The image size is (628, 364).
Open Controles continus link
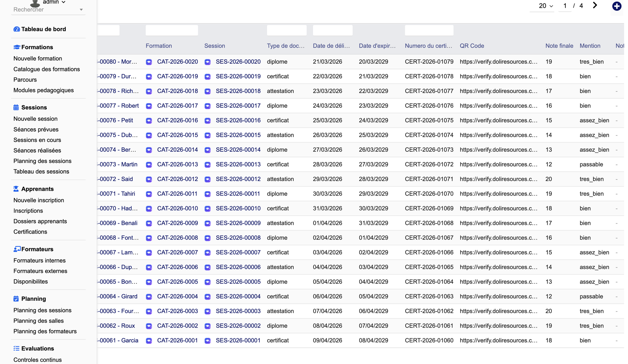[37, 360]
